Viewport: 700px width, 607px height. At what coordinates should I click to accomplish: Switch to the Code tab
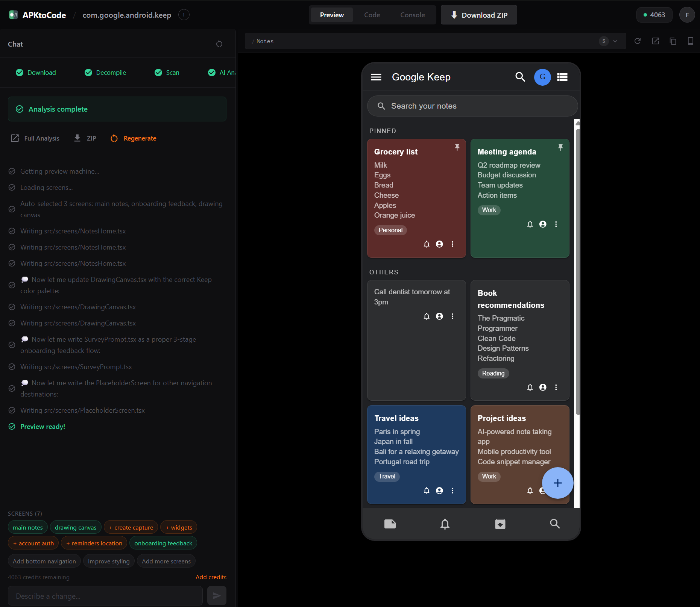click(372, 15)
